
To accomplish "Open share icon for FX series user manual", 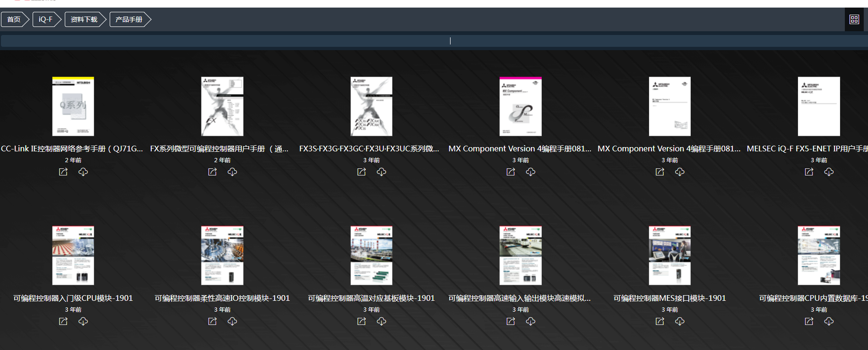I will pyautogui.click(x=212, y=172).
